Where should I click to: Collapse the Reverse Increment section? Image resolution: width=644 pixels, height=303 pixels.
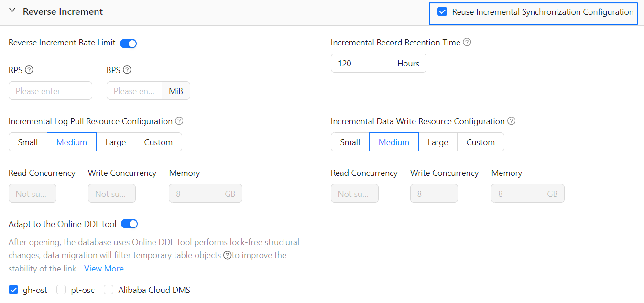click(x=12, y=11)
